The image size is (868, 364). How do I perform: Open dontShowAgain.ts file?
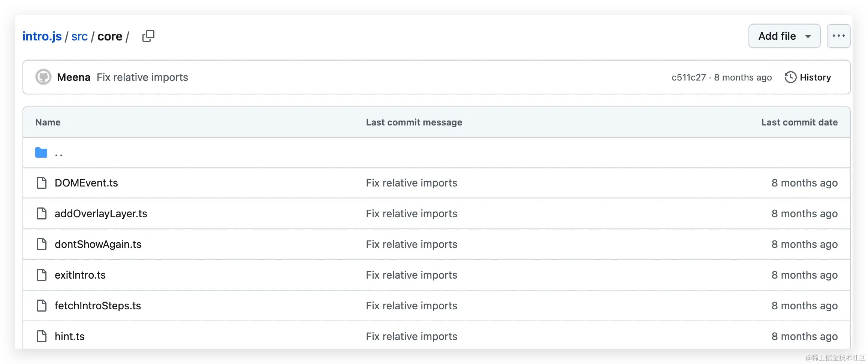98,244
